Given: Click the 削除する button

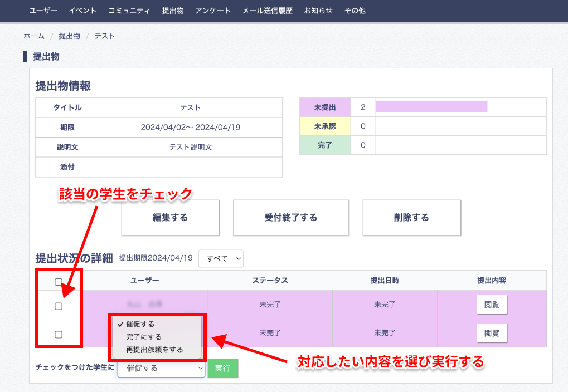Looking at the screenshot, I should coord(411,218).
